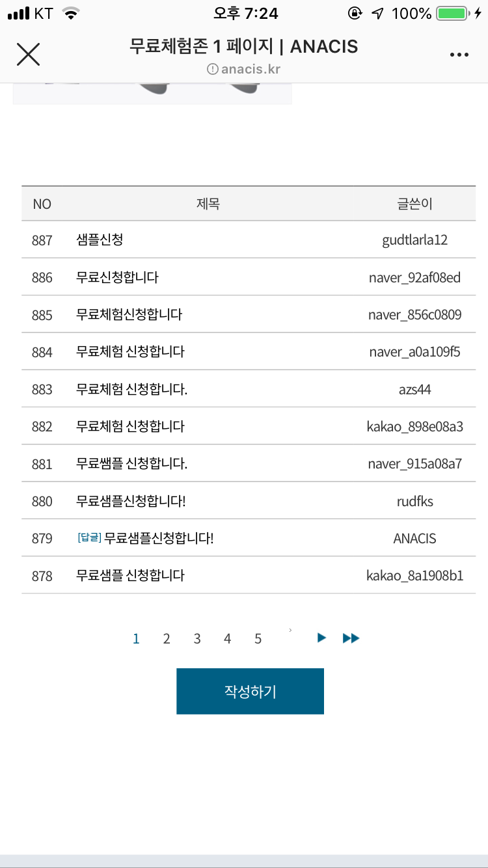
Task: Tap the next page arrow icon
Action: click(321, 638)
